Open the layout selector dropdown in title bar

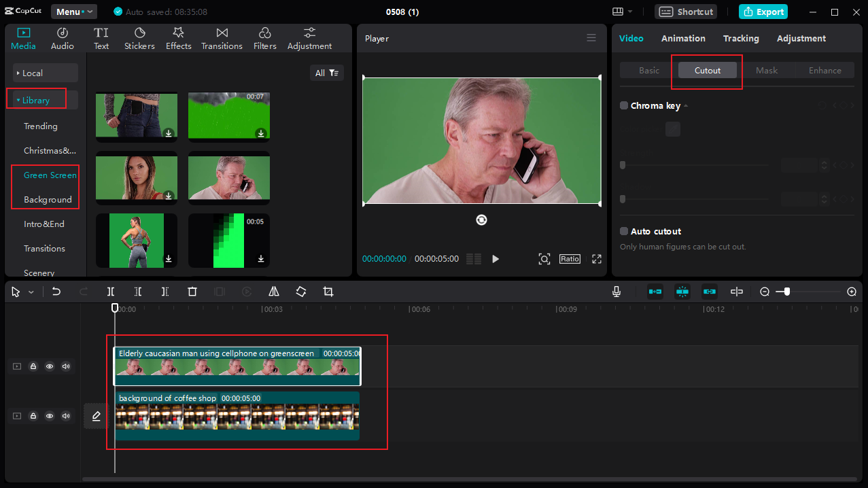622,12
